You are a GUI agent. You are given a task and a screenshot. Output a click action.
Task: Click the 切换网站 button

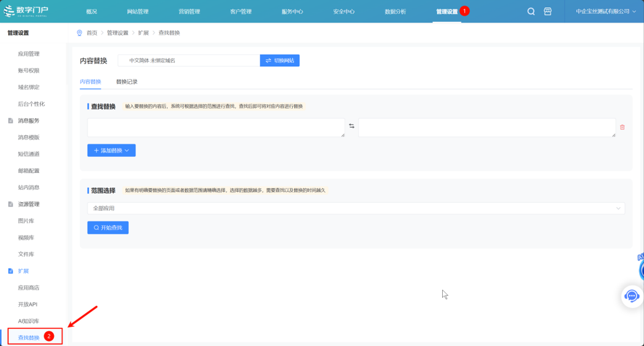(x=280, y=60)
